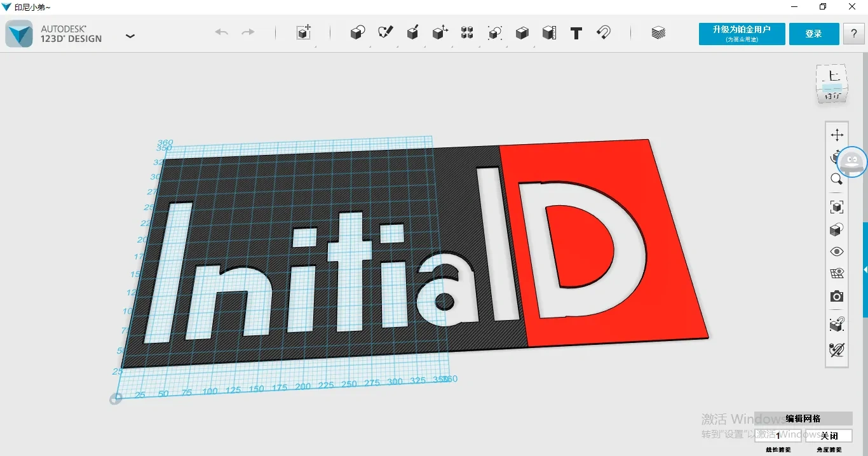Toggle grid display icon in side bar
The image size is (868, 456).
[837, 274]
